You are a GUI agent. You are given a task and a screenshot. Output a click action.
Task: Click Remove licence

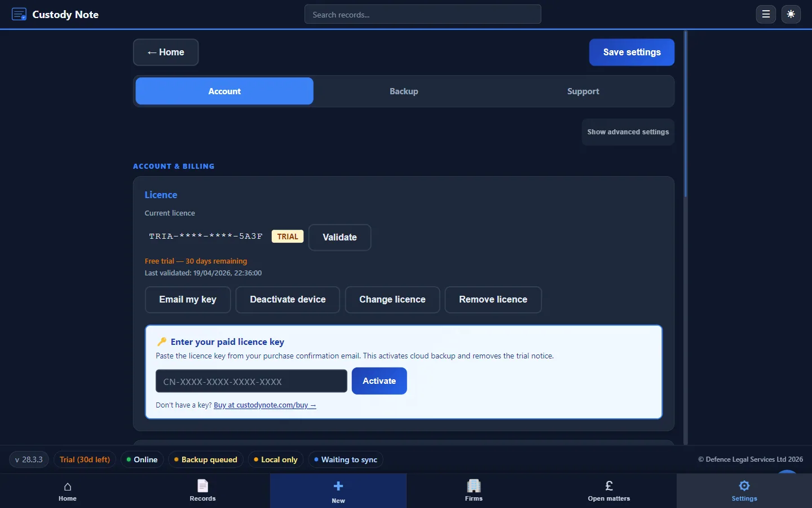click(x=493, y=300)
